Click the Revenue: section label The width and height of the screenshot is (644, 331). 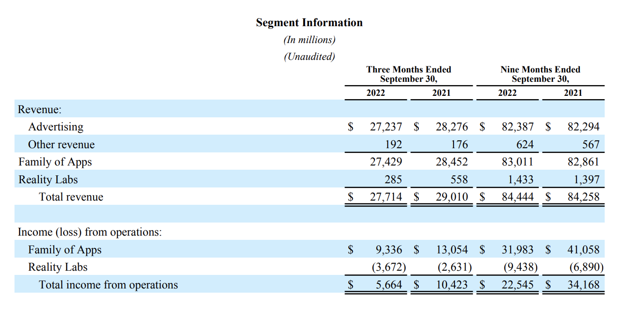click(39, 109)
